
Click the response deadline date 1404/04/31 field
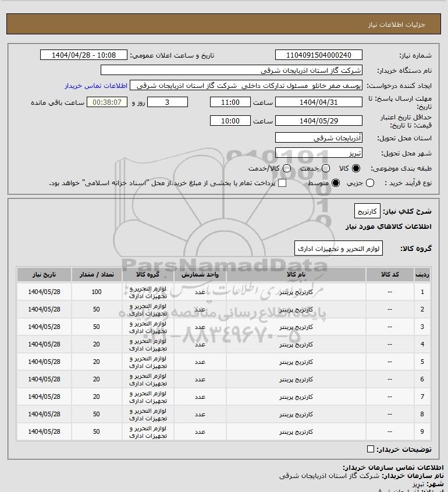pyautogui.click(x=318, y=102)
